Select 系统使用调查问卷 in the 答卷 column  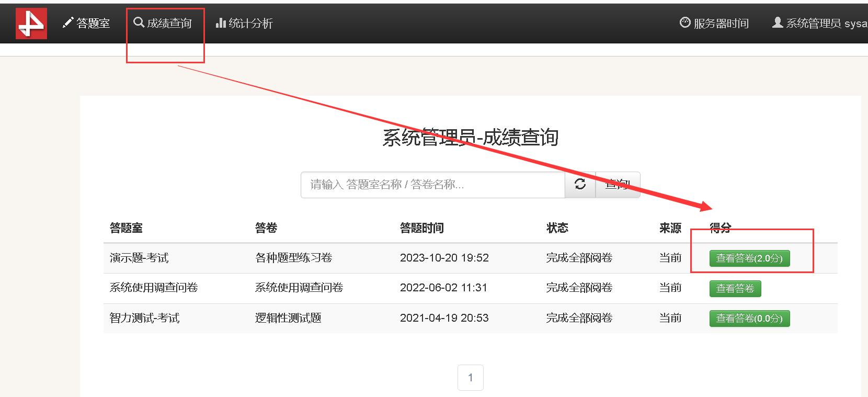click(x=299, y=288)
